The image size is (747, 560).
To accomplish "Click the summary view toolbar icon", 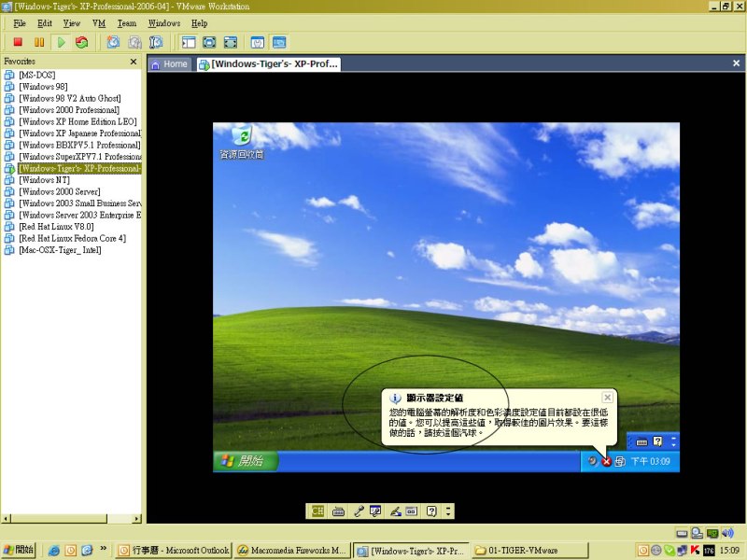I will tap(258, 42).
